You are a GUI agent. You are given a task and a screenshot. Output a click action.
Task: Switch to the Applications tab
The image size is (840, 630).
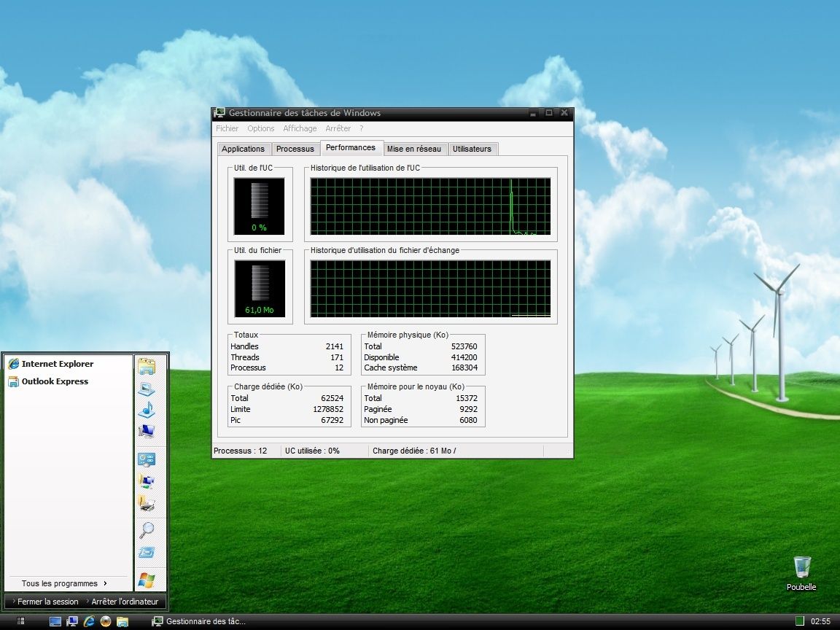pos(244,149)
